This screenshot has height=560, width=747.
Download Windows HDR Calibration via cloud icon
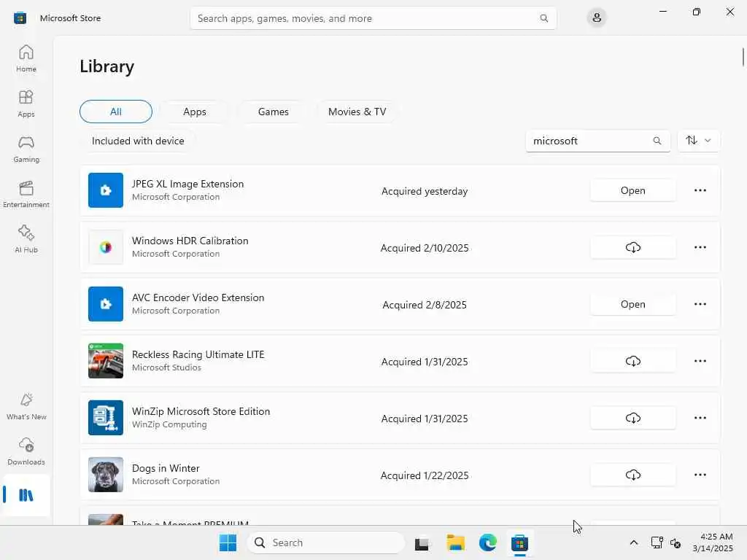[x=632, y=247]
